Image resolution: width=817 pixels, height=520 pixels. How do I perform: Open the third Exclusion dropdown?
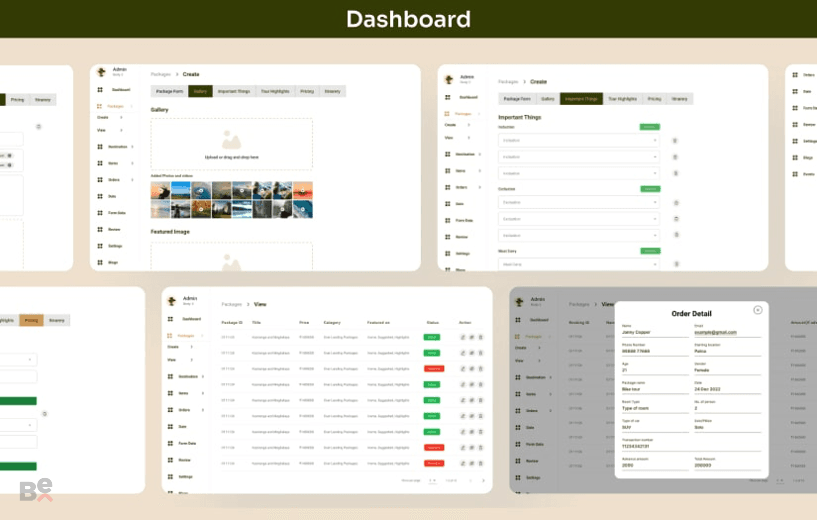click(578, 236)
